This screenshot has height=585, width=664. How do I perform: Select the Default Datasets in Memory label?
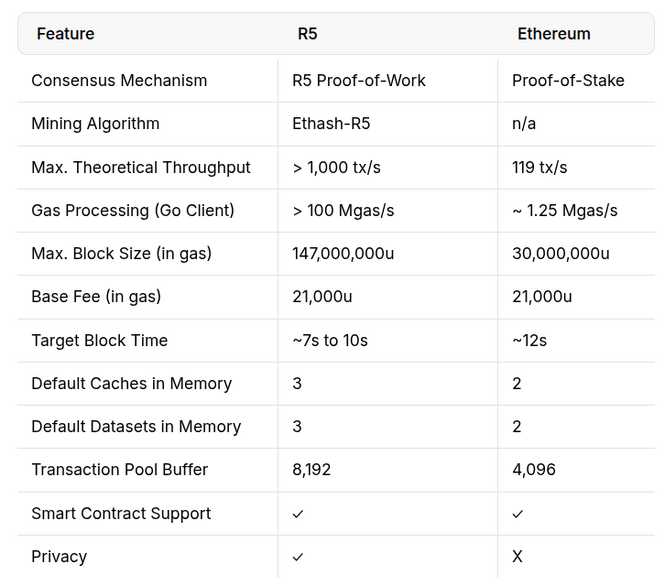click(136, 427)
